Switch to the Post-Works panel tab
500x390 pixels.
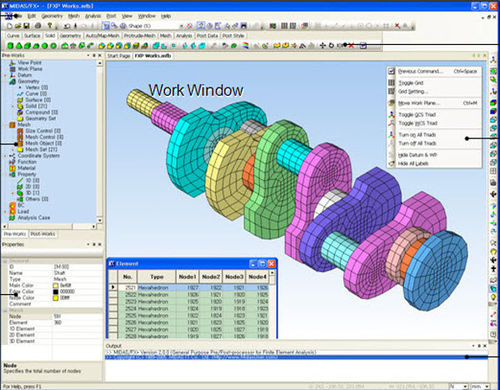pos(43,234)
